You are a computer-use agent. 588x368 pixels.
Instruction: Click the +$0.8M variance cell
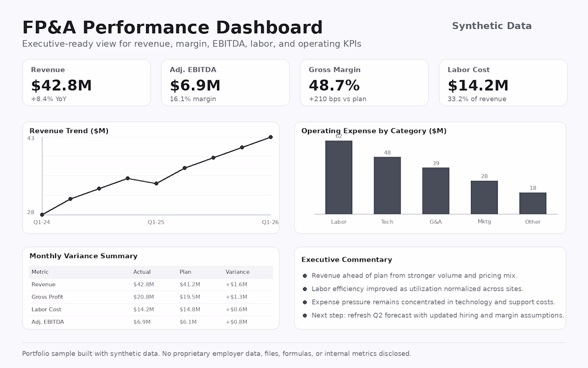tap(236, 322)
